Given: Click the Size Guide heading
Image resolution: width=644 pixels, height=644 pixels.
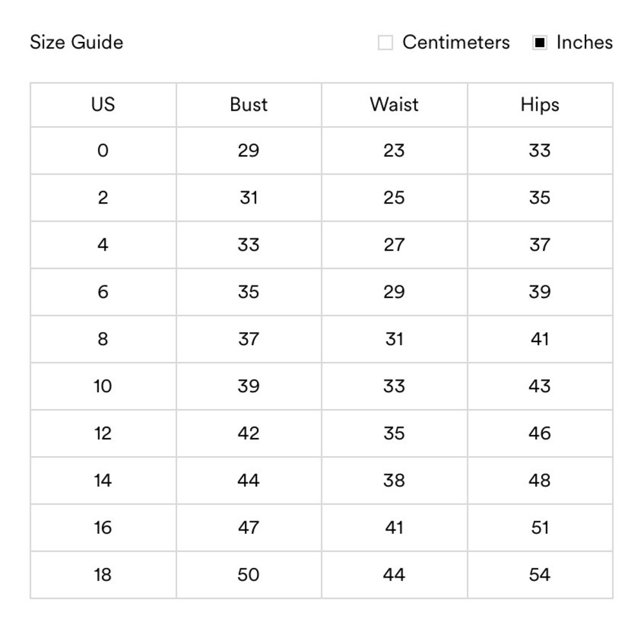Looking at the screenshot, I should (77, 43).
